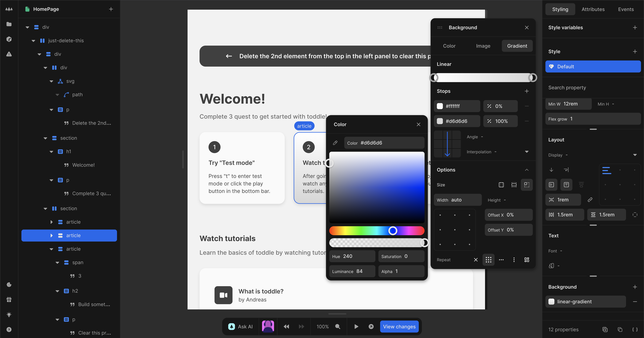Toggle the column direction arrow in Layout
Image resolution: width=644 pixels, height=338 pixels.
click(551, 170)
